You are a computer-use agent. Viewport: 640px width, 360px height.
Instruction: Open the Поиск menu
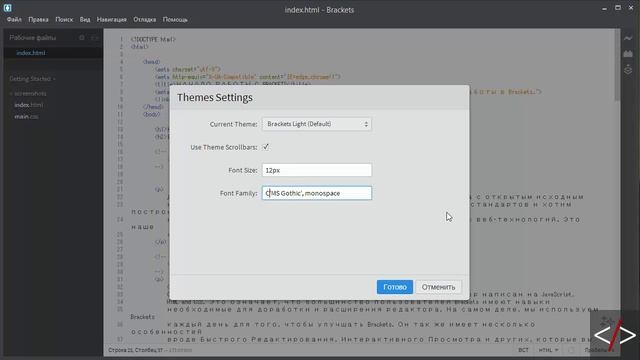point(64,19)
